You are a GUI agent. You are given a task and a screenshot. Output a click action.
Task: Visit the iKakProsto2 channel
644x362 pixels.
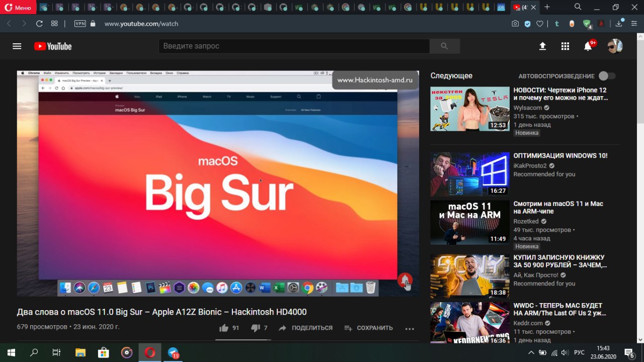(530, 166)
